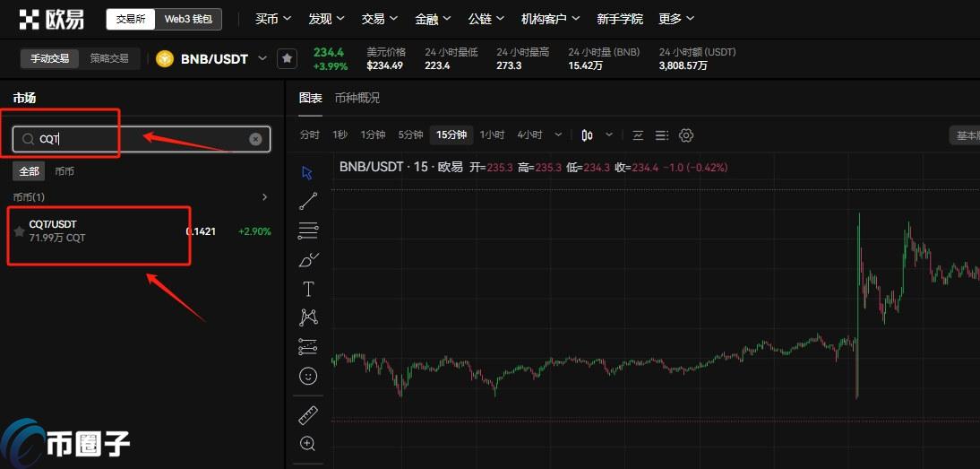Open chart settings gear icon
Screen dimensions: 980x469
click(686, 135)
